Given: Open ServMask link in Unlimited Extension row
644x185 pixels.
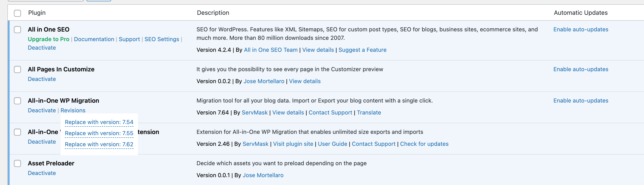Looking at the screenshot, I should coord(256,144).
